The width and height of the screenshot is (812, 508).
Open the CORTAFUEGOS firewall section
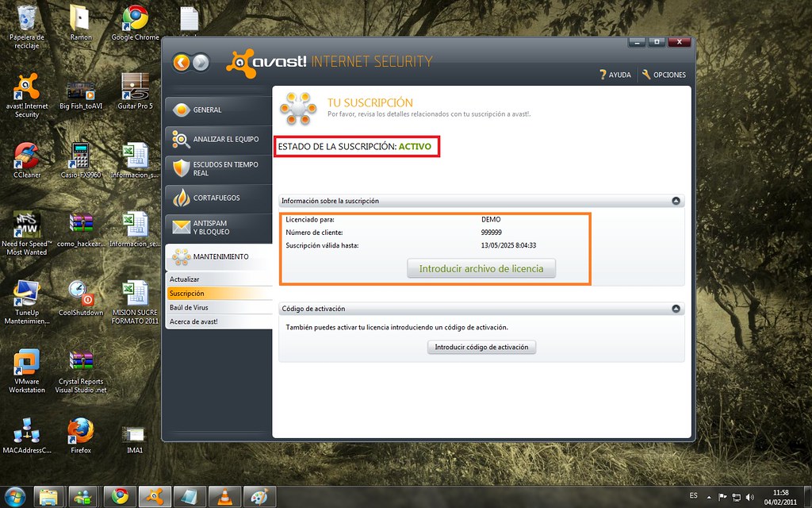[219, 198]
